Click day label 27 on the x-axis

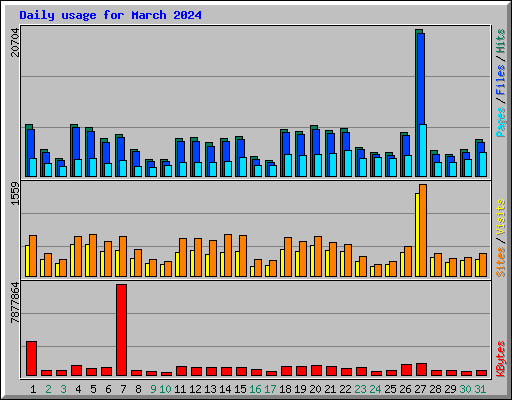pos(420,389)
